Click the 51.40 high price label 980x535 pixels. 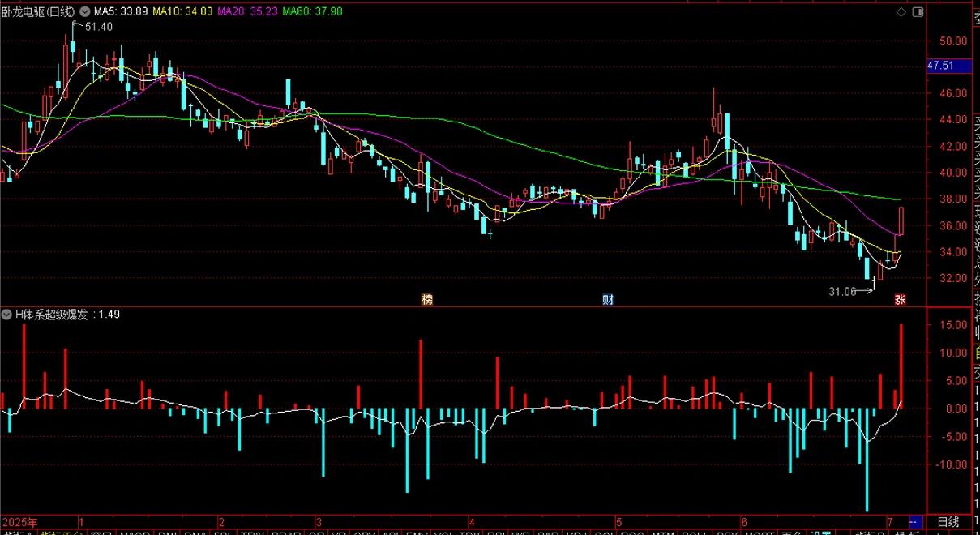(98, 27)
